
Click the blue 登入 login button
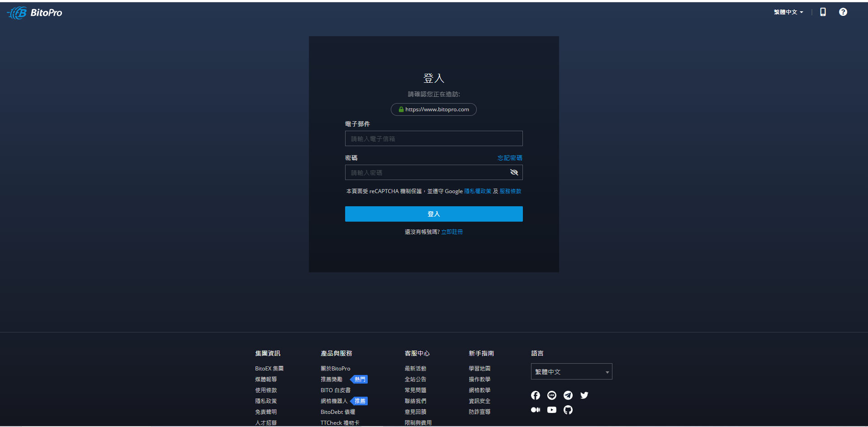pyautogui.click(x=434, y=214)
